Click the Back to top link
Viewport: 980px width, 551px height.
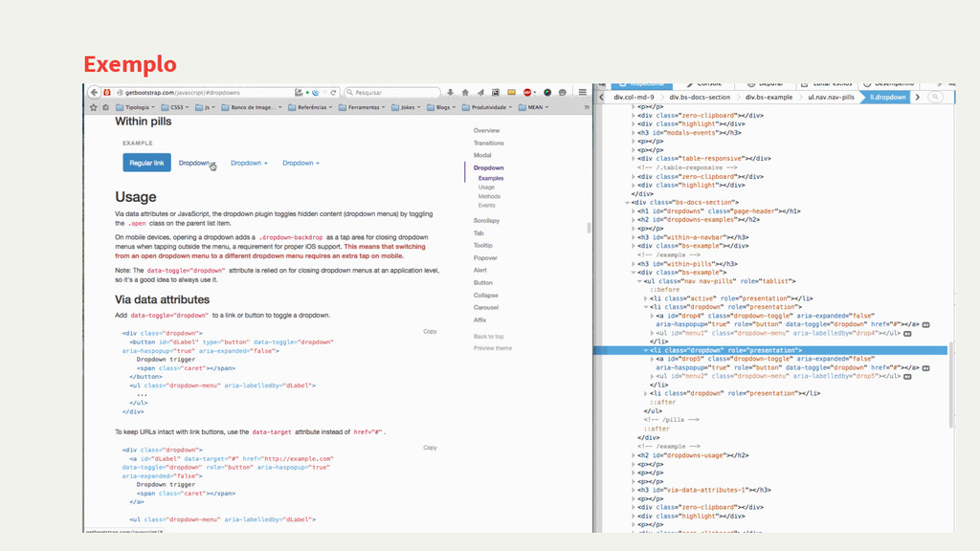tap(488, 337)
